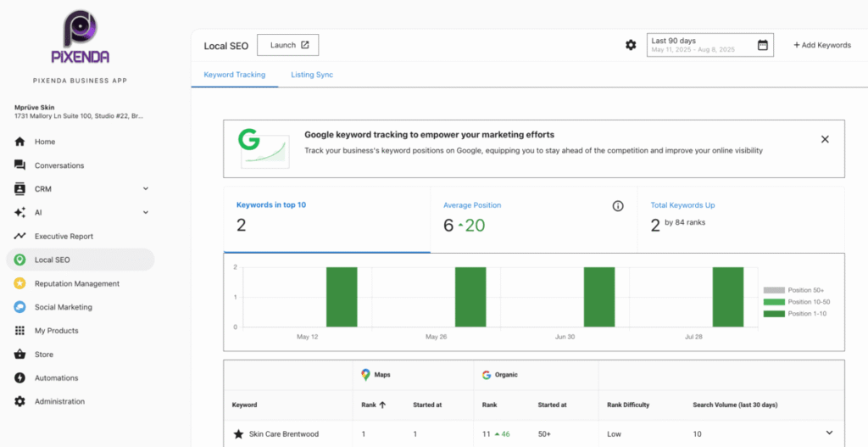Image resolution: width=868 pixels, height=447 pixels.
Task: Click the My Products grid icon
Action: pyautogui.click(x=19, y=331)
